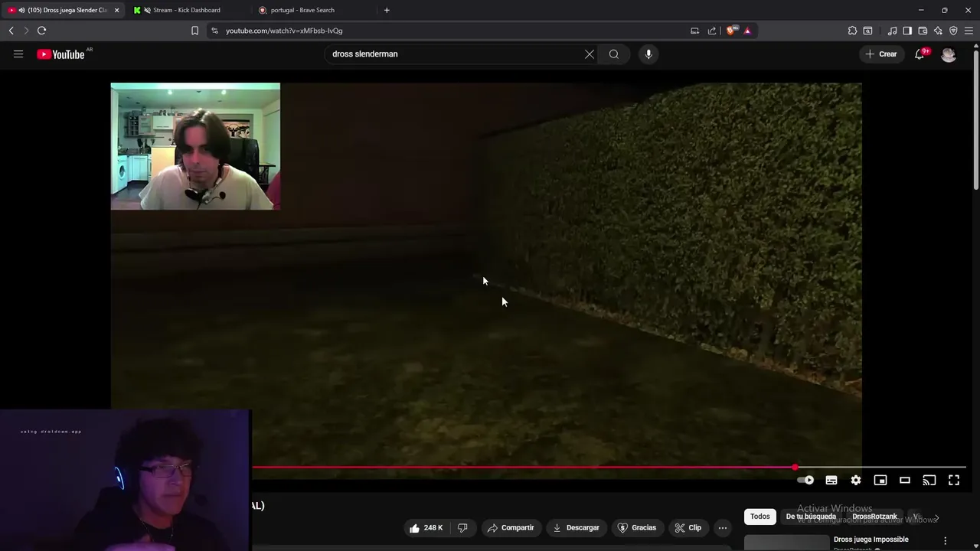Enable miniplayer mode
Image resolution: width=980 pixels, height=551 pixels.
point(880,481)
